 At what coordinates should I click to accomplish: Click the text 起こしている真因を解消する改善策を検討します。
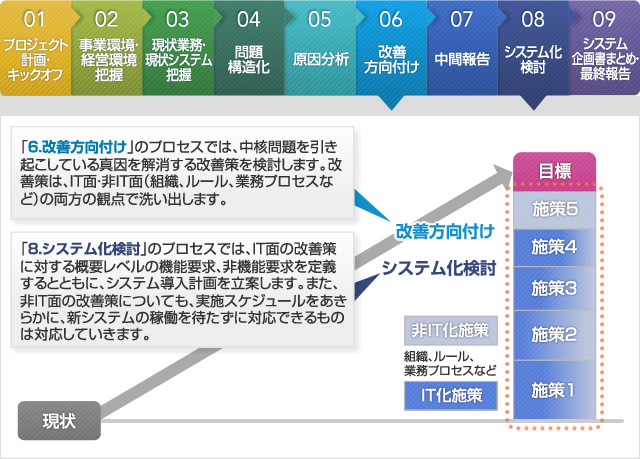click(x=174, y=164)
